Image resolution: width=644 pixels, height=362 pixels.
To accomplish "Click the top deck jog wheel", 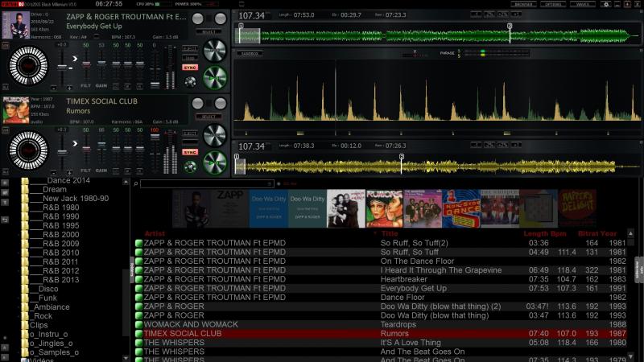I will (27, 66).
